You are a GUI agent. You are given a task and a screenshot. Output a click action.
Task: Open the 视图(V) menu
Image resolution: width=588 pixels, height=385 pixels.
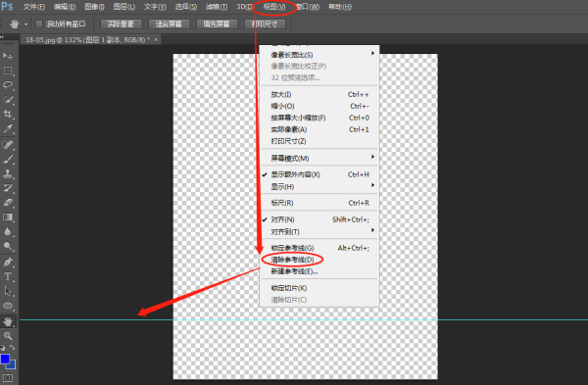(274, 7)
